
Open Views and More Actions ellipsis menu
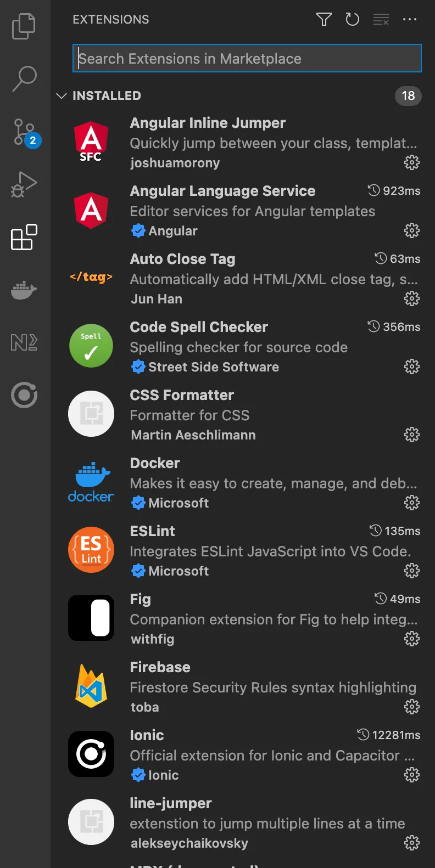coord(410,20)
